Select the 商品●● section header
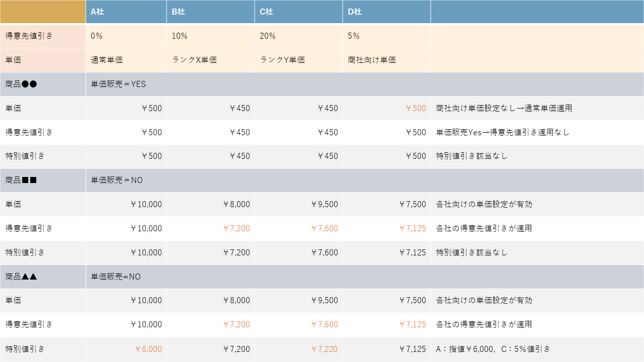Image resolution: width=644 pixels, height=362 pixels. tap(43, 84)
